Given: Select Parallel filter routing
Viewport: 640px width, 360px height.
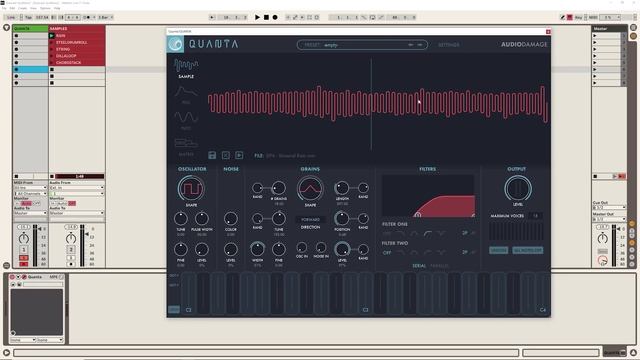Looking at the screenshot, I should tap(439, 266).
